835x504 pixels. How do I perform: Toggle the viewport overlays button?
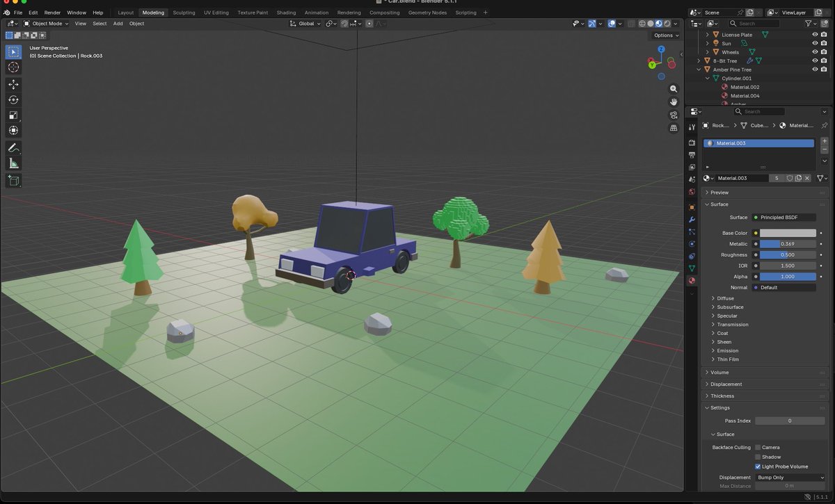(613, 24)
